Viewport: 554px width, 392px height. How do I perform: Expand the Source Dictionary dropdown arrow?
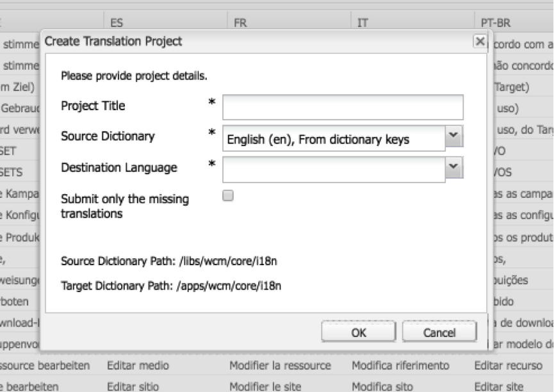pos(454,137)
